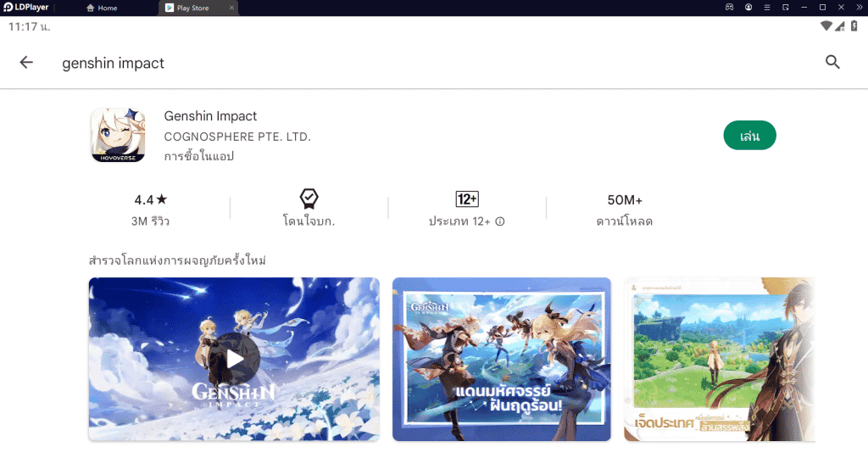This screenshot has height=464, width=868.
Task: Go back using the arrow beside search text
Action: [x=26, y=63]
